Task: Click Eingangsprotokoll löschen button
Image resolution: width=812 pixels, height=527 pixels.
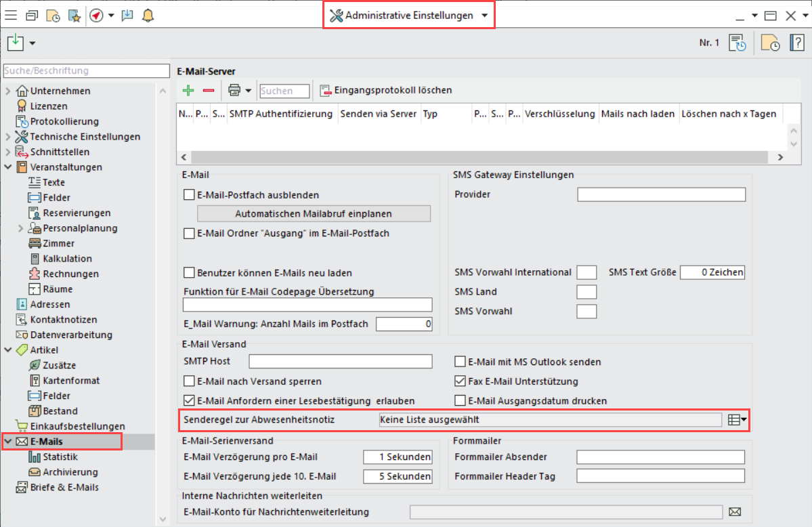Action: (x=386, y=90)
